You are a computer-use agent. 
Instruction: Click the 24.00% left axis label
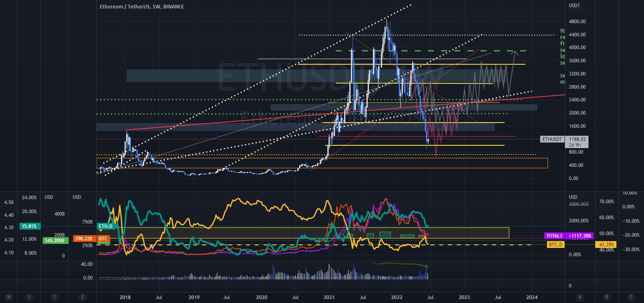30,198
